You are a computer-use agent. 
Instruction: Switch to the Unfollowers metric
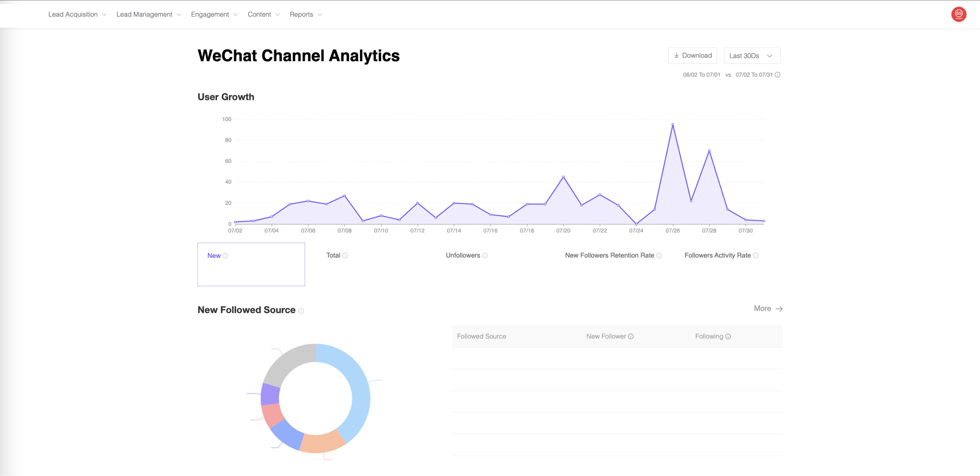click(x=463, y=256)
